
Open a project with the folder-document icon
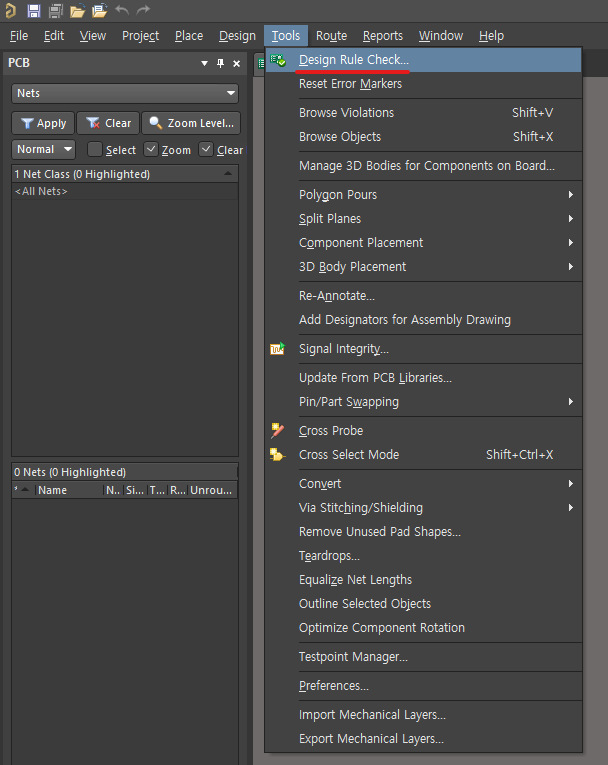(99, 11)
